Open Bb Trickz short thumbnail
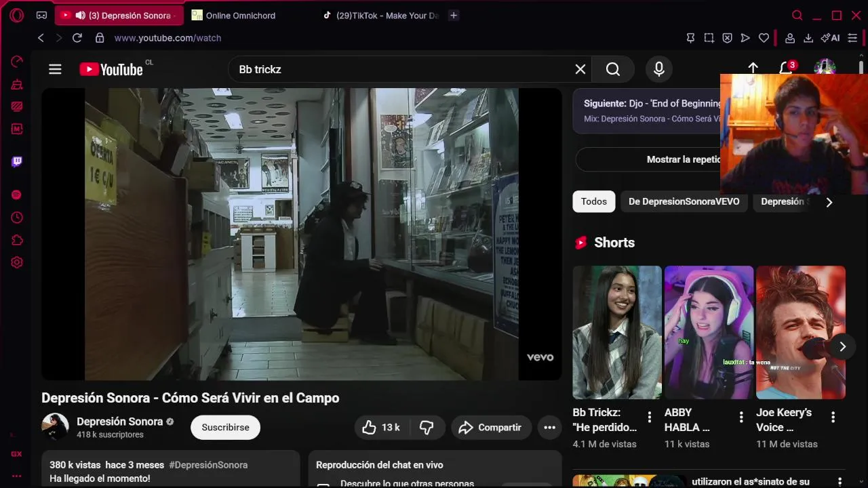This screenshot has height=488, width=868. click(x=617, y=332)
